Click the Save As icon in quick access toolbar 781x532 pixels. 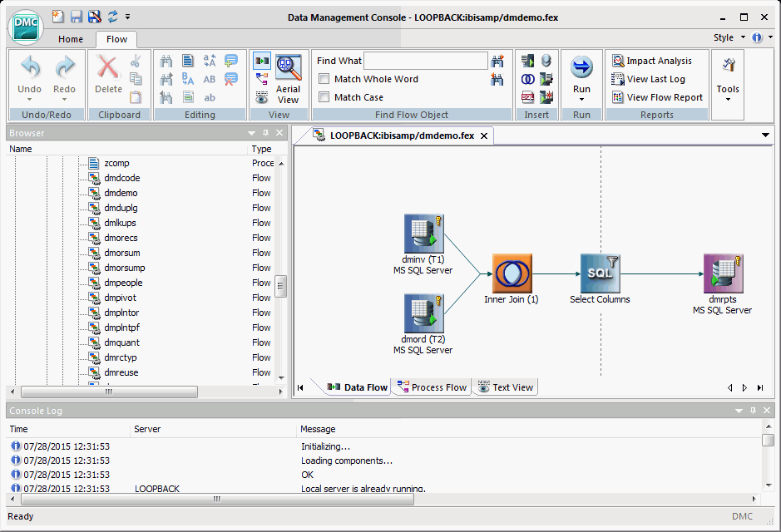(x=94, y=17)
